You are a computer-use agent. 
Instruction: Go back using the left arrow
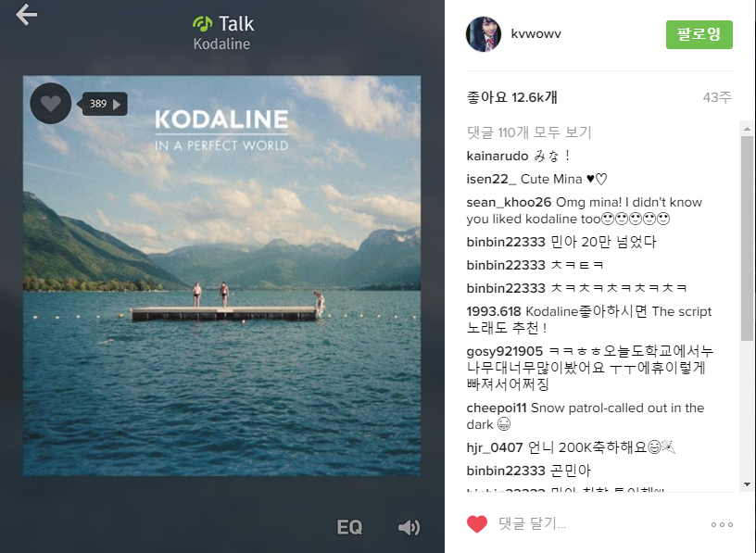coord(26,15)
